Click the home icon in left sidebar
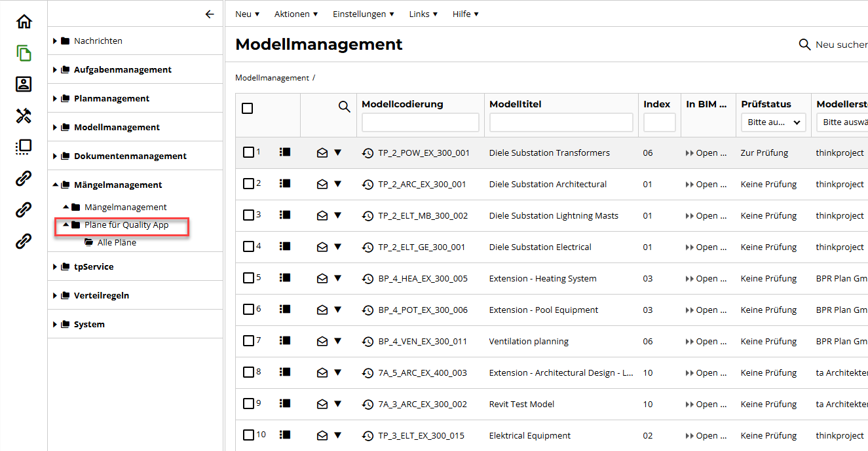868x451 pixels. (x=24, y=22)
